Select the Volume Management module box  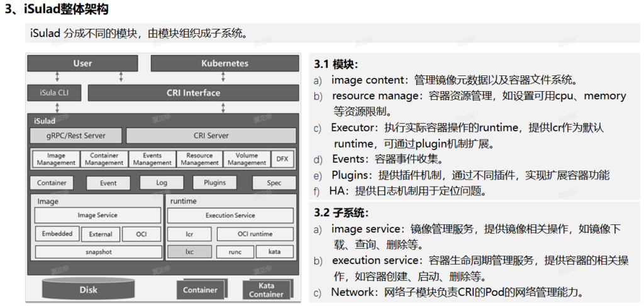tap(247, 159)
